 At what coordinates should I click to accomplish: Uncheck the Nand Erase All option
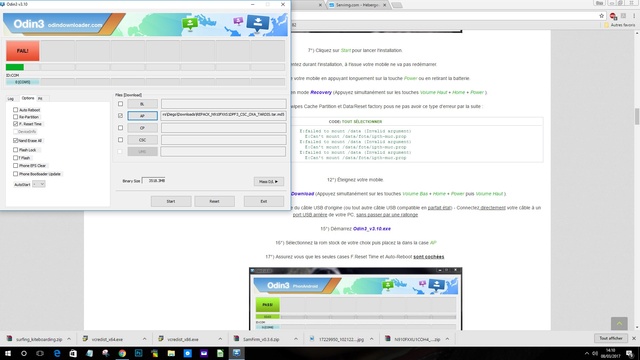[16, 140]
